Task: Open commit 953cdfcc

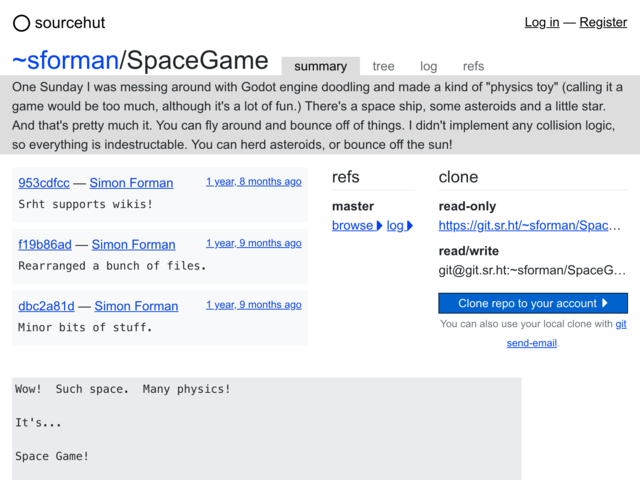Action: pos(44,183)
